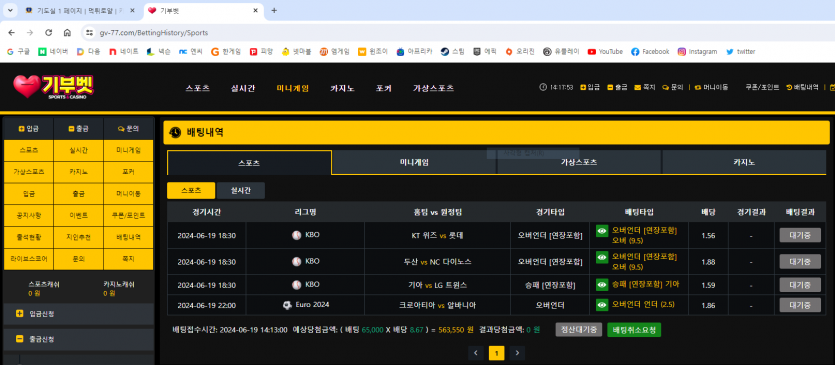Click the green 배팅취소요청 button
This screenshot has height=365, width=835.
(x=634, y=330)
